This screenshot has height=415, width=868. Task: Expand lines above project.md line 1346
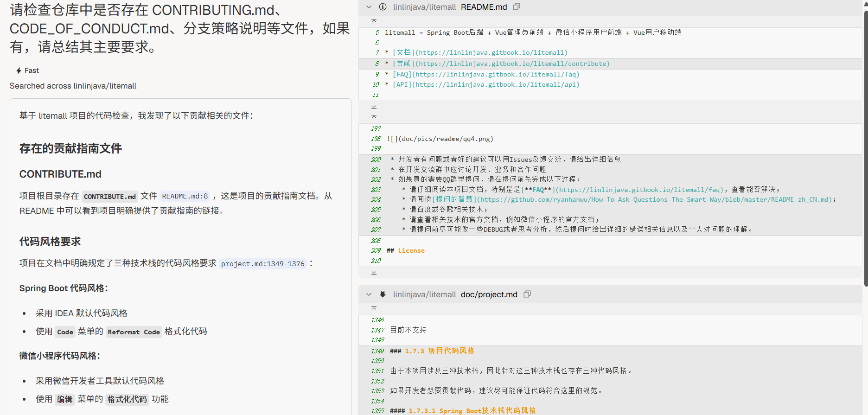374,309
